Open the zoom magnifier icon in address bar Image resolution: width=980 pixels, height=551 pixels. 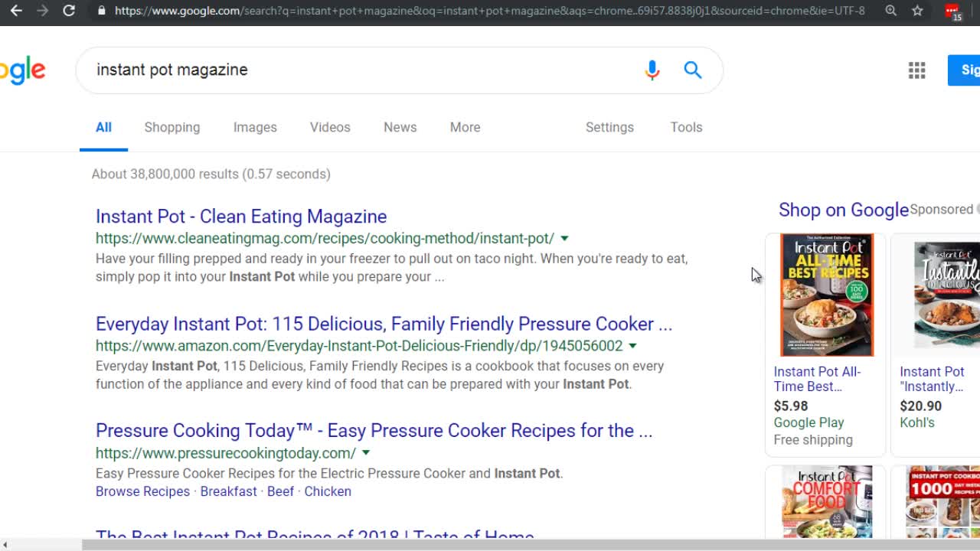click(891, 11)
